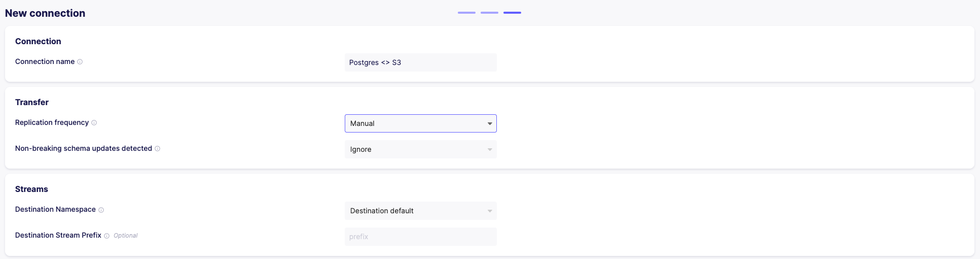This screenshot has width=980, height=259.
Task: Click the Destination Namespace info icon
Action: pos(101,210)
